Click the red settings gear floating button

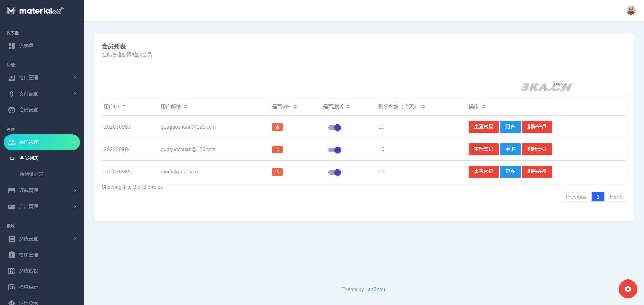[628, 289]
